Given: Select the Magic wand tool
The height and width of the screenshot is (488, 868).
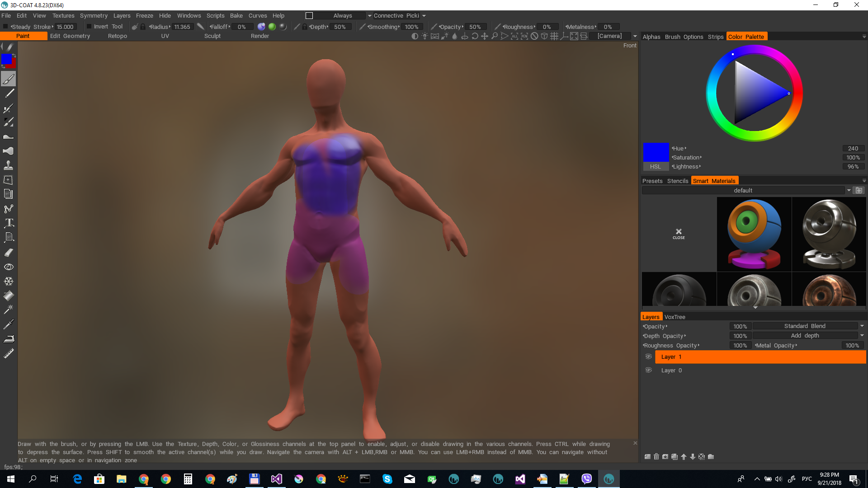Looking at the screenshot, I should [9, 310].
